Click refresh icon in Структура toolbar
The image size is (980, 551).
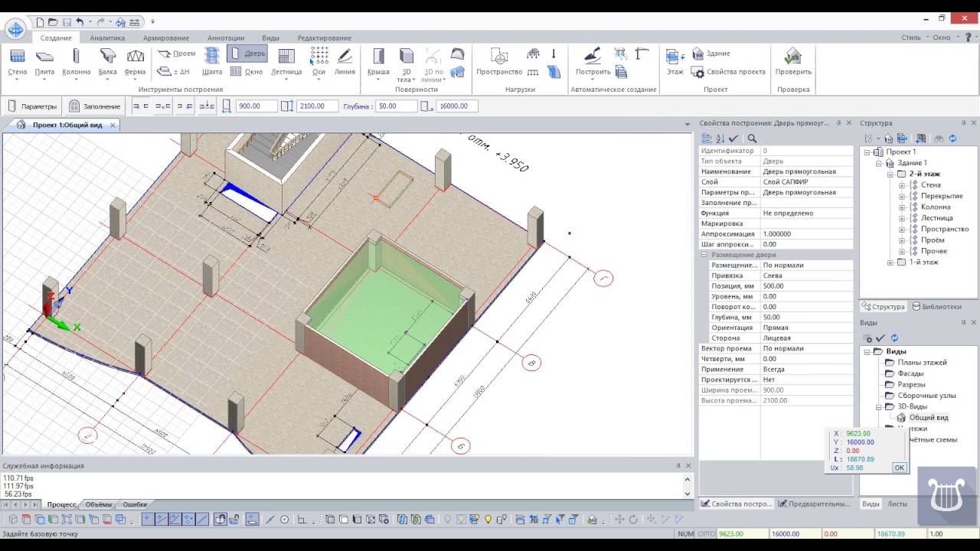pyautogui.click(x=952, y=139)
